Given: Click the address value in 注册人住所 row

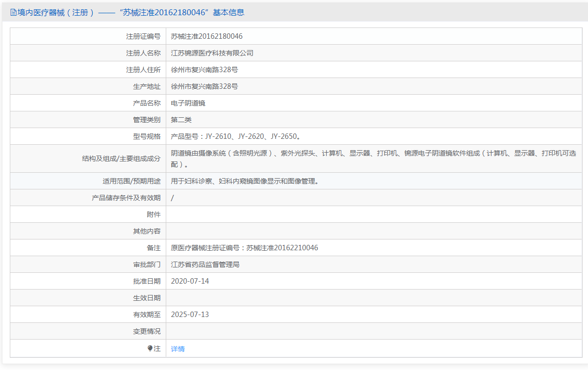Looking at the screenshot, I should click(205, 70).
